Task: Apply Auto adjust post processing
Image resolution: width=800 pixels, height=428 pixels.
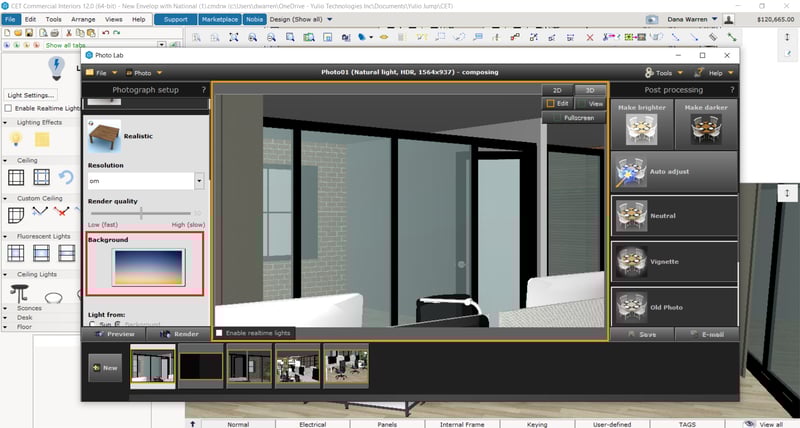Action: tap(674, 172)
